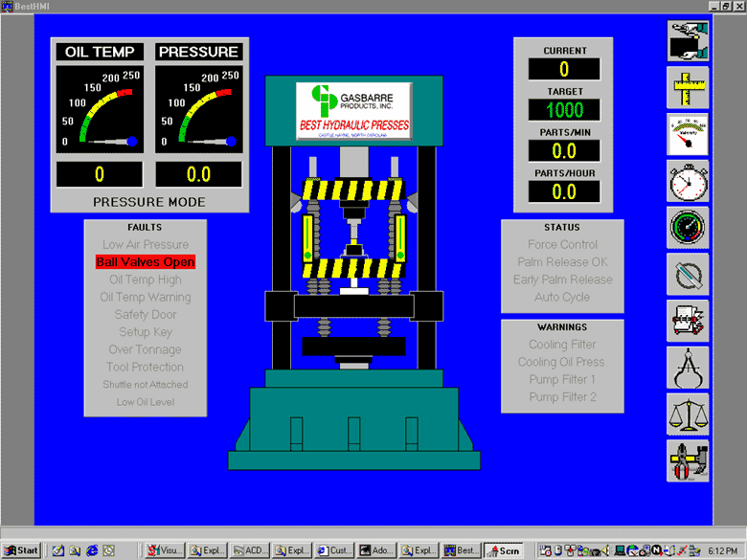
Task: Select the velocity meter gauge icon
Action: tap(688, 135)
